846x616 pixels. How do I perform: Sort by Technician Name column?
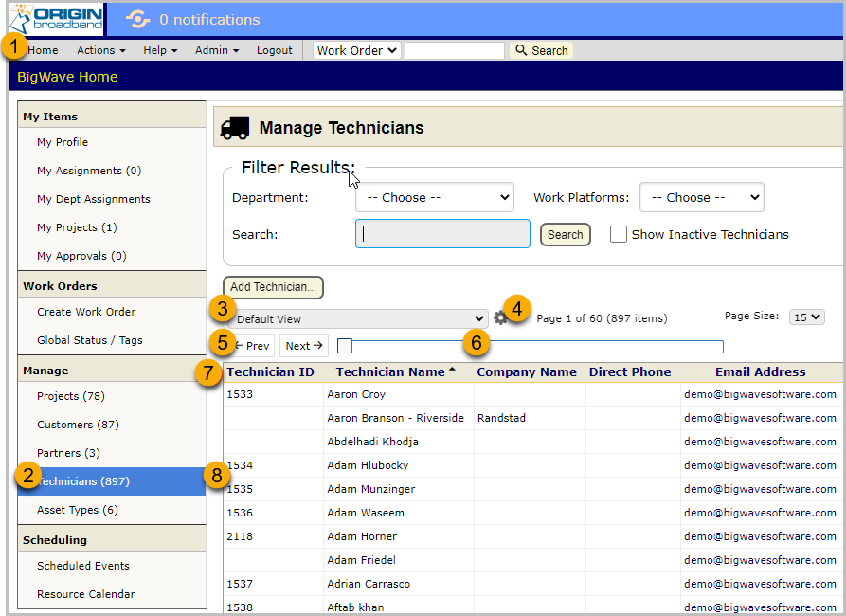point(390,372)
